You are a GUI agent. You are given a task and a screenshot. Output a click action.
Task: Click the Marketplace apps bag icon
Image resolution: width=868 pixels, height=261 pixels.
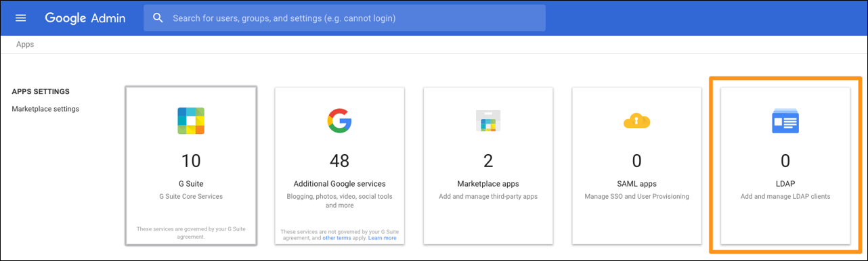click(488, 121)
